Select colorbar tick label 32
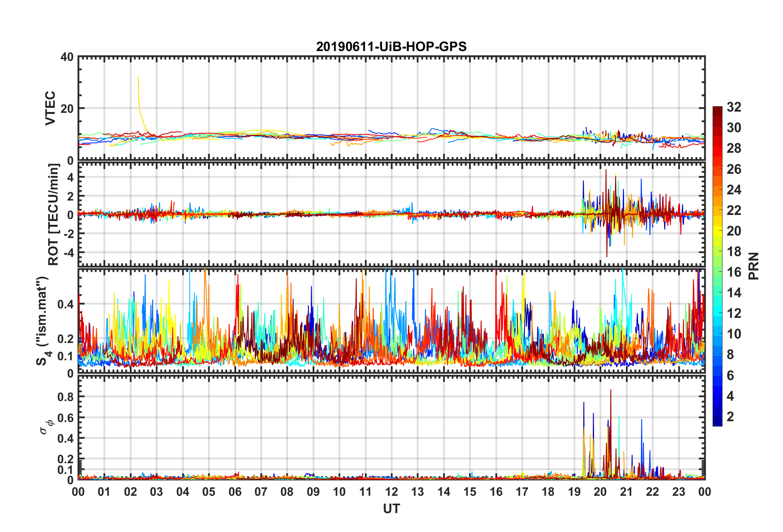The width and height of the screenshot is (783, 532). click(734, 107)
